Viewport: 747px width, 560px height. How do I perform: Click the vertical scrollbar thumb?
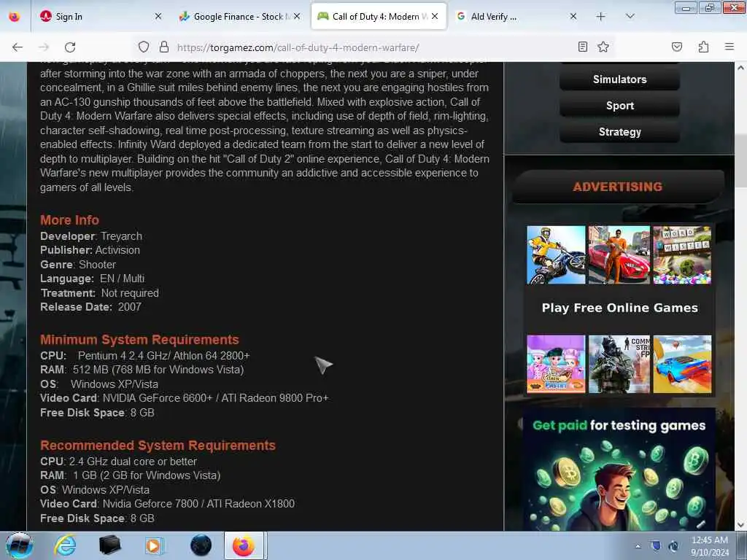740,162
